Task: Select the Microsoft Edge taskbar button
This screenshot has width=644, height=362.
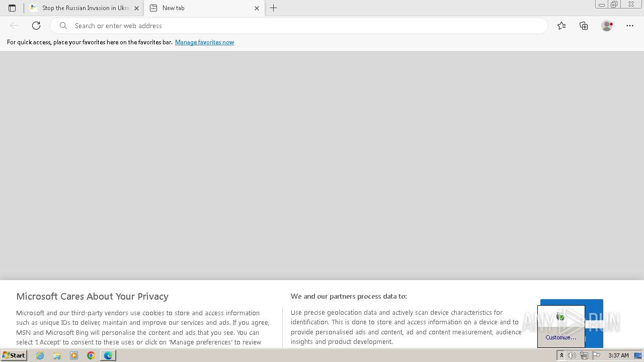Action: point(108,355)
